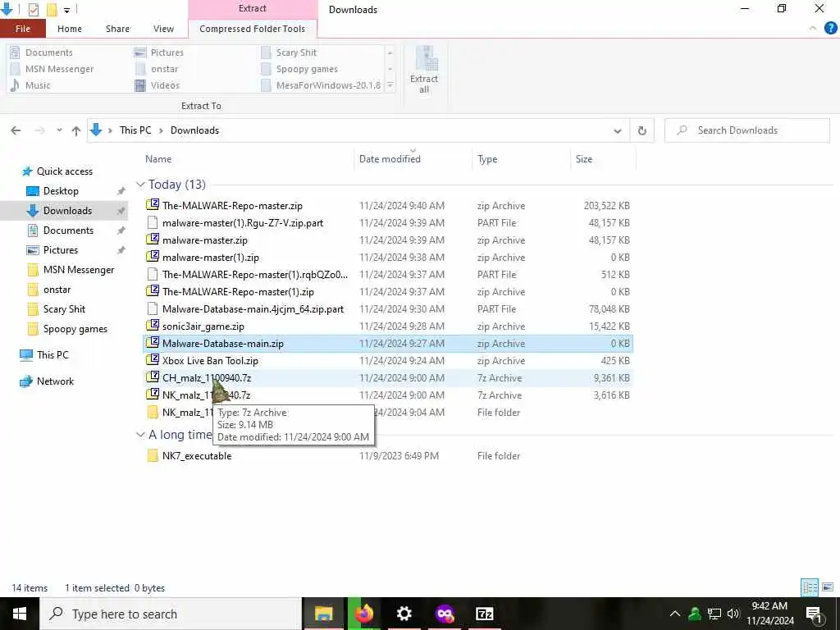This screenshot has height=630, width=840.
Task: Select Malware-Database-main.4jcjm_64.zip.part file
Action: coord(253,309)
